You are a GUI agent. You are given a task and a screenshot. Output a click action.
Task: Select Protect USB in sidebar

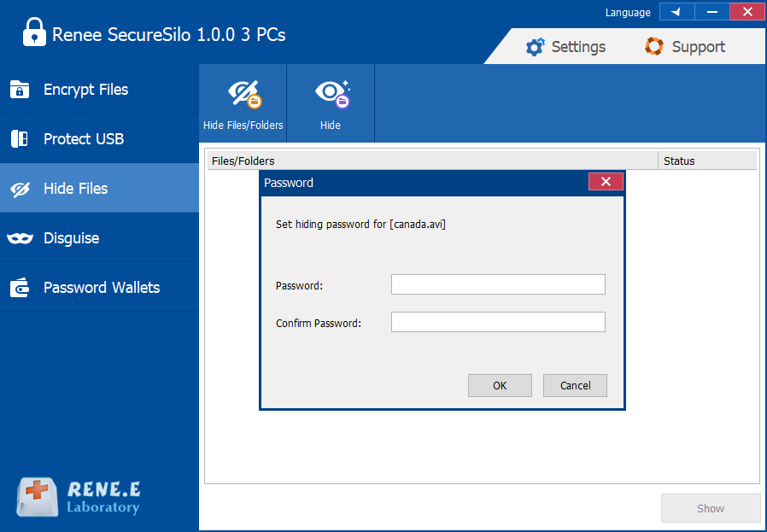pos(99,138)
